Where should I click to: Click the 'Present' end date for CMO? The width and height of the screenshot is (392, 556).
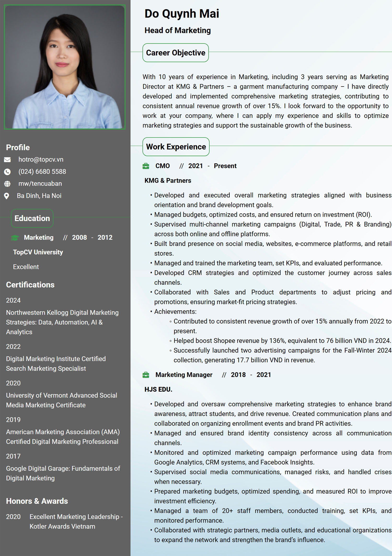point(225,166)
